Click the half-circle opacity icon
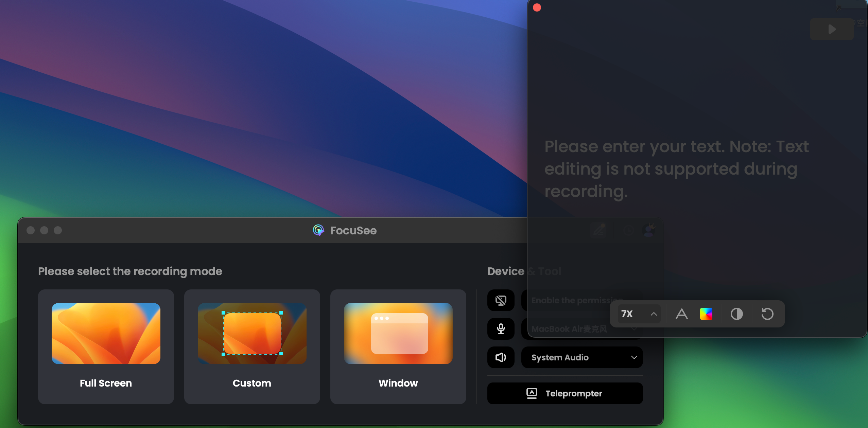This screenshot has height=428, width=868. pos(736,314)
